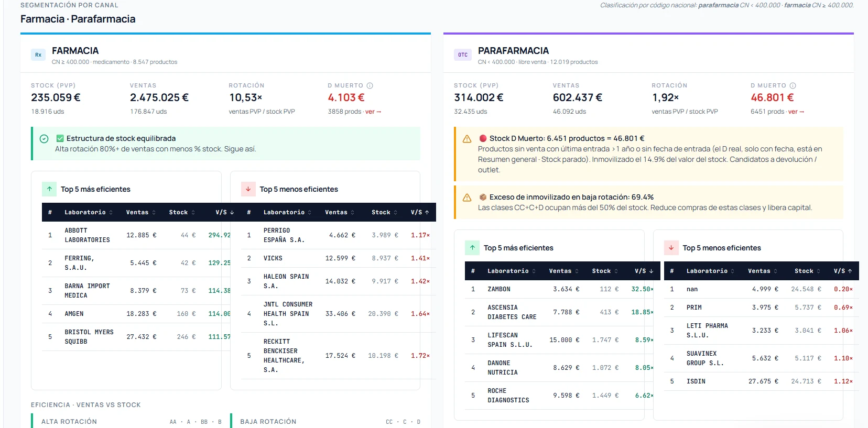Click the PRIM laboratory row
This screenshot has width=868, height=428.
pos(762,308)
